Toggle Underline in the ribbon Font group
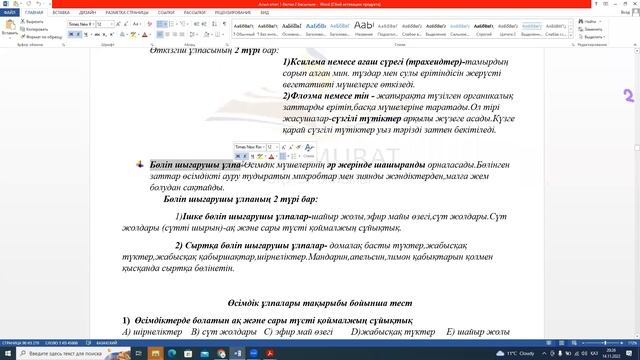Viewport: 640px width, 360px height. (86, 34)
